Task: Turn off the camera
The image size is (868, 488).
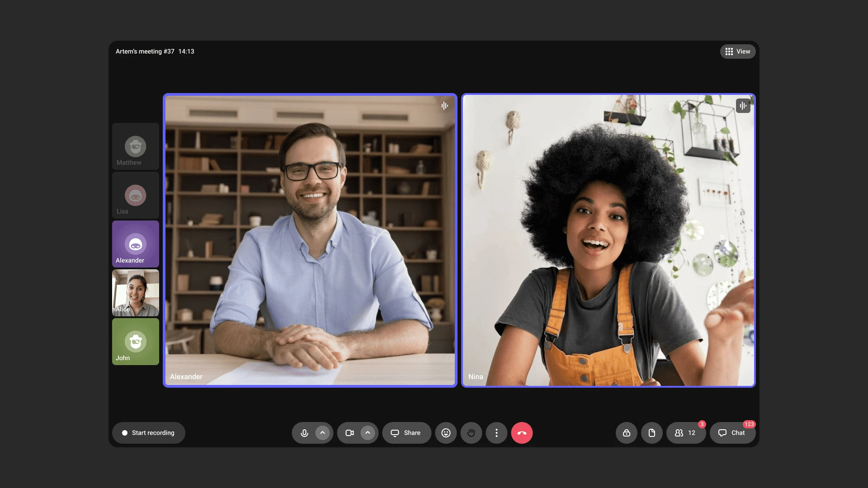Action: coord(349,433)
